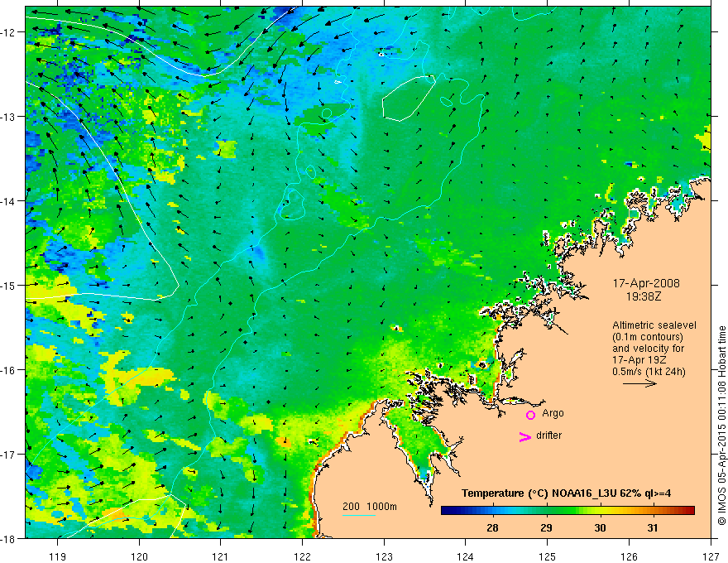Viewport: 728px width, 563px height.
Task: Click the latitude axis label '-14'
Action: (x=8, y=201)
